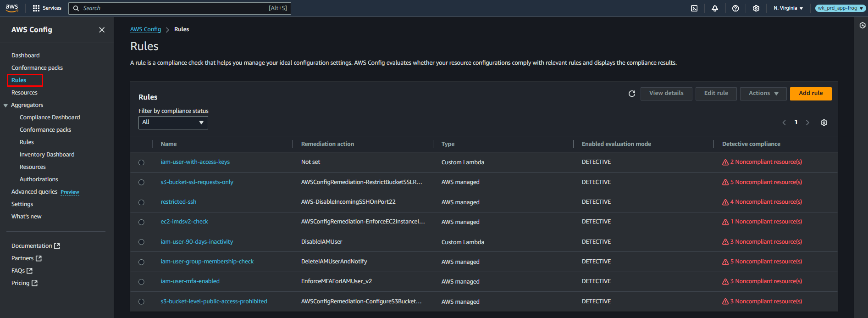
Task: Open the notifications bell
Action: 715,8
